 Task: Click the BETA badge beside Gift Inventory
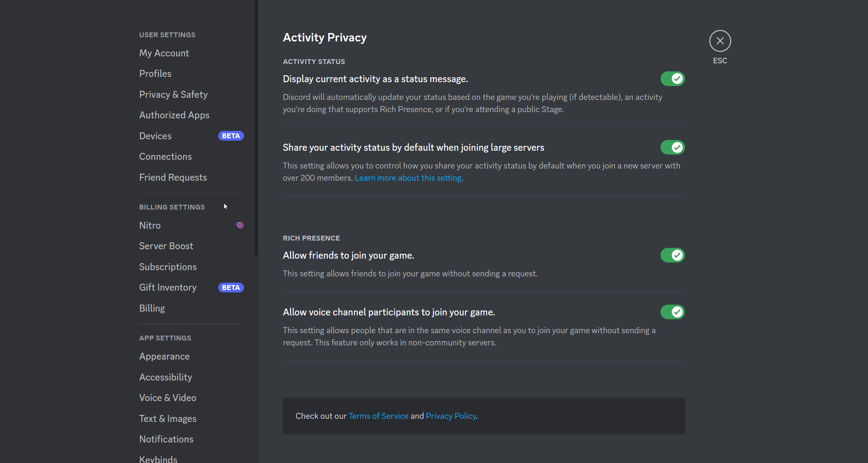pyautogui.click(x=231, y=288)
